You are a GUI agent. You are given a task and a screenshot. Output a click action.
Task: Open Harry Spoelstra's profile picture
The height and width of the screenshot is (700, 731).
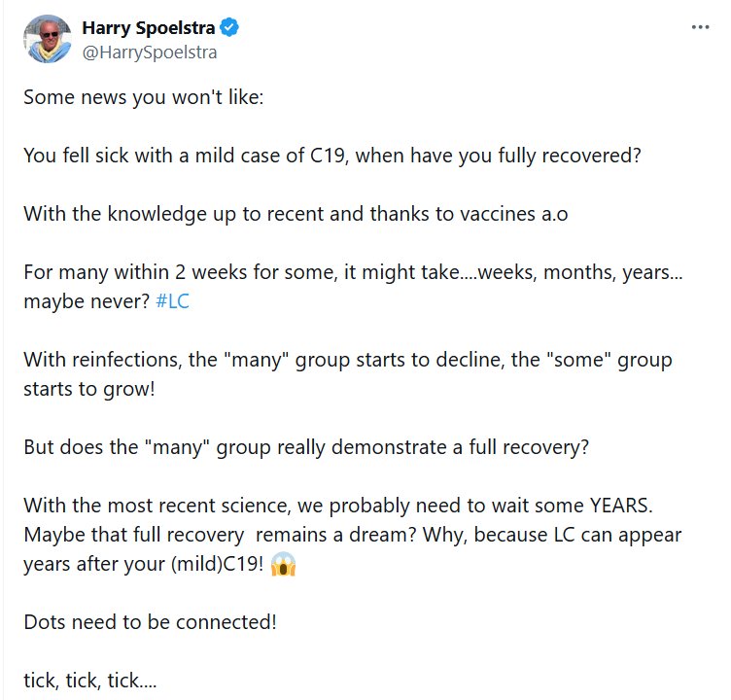click(x=47, y=39)
